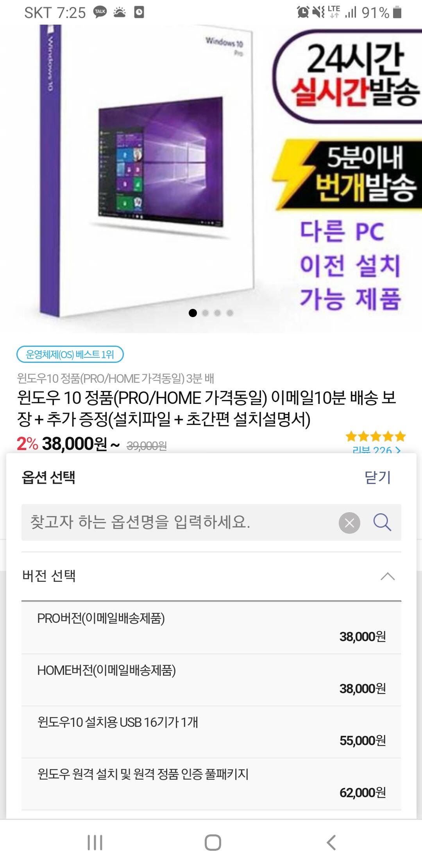Select PRO버전(이메일배송제품) option
Screen dimensions: 422x868
point(211,628)
